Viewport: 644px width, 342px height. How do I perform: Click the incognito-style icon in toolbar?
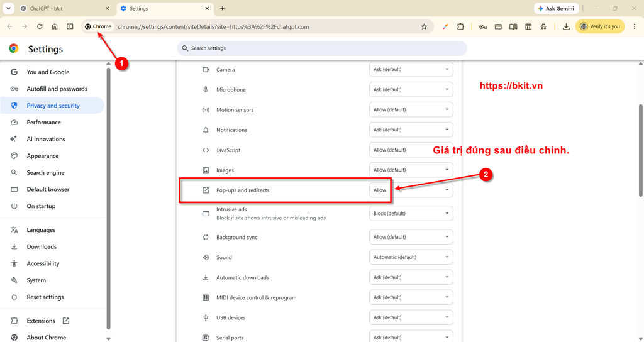[543, 26]
